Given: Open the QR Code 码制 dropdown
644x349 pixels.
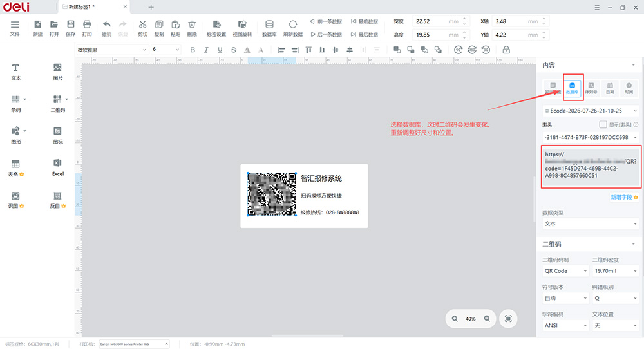Looking at the screenshot, I should click(x=565, y=271).
